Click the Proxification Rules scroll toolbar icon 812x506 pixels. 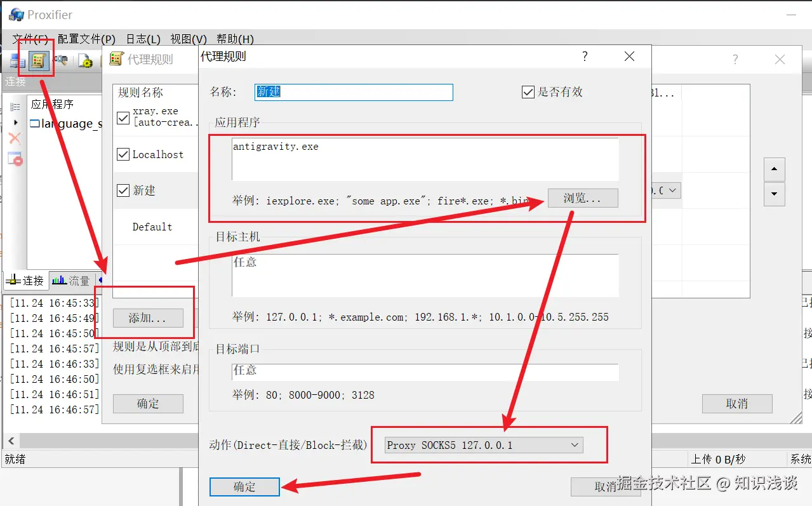(x=39, y=61)
